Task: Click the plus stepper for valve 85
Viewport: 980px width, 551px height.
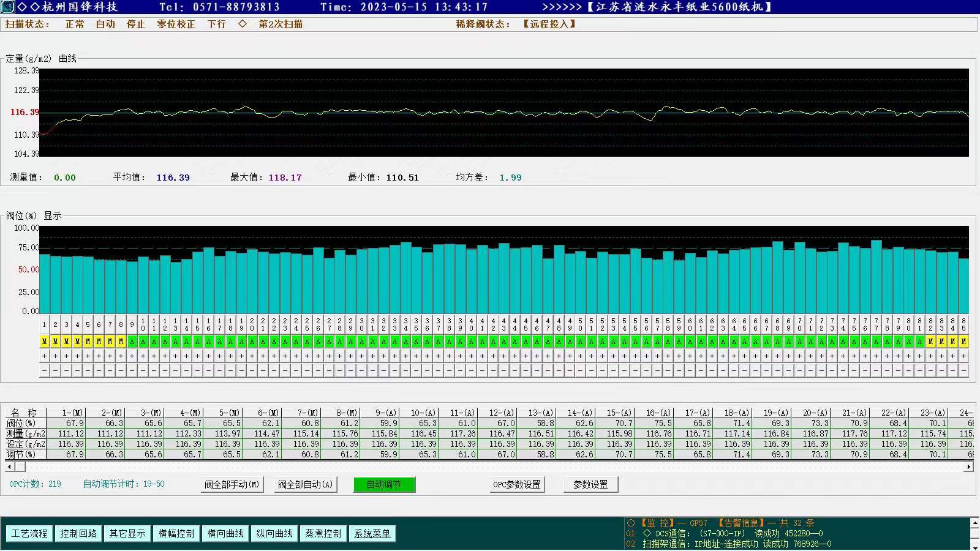Action: pyautogui.click(x=963, y=356)
